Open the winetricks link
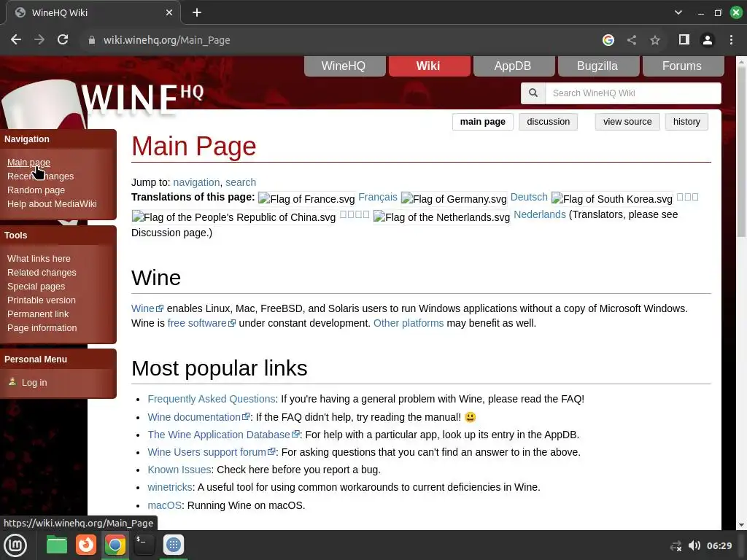The width and height of the screenshot is (747, 560). 169,488
